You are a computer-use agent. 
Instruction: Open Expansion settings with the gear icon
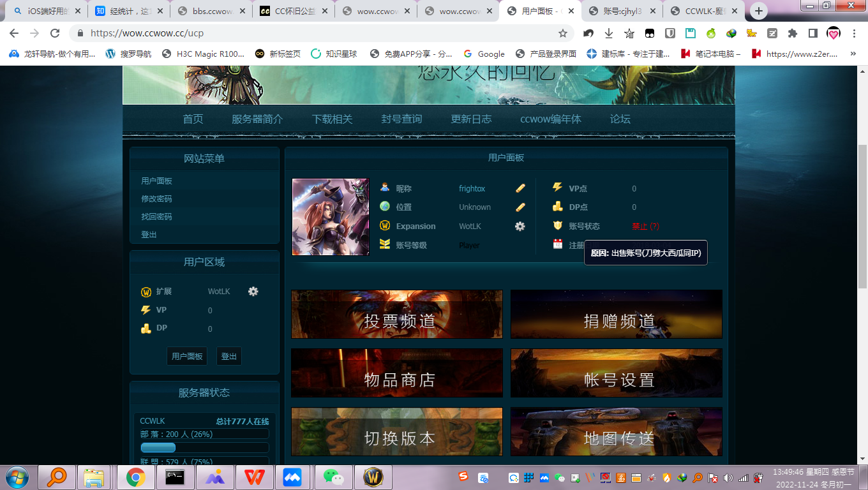point(520,226)
